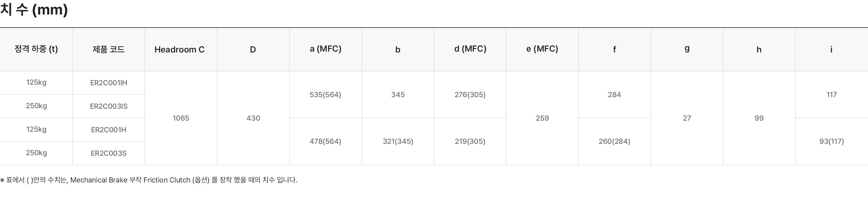The height and width of the screenshot is (203, 868).
Task: Select the D value 430 cell
Action: pyautogui.click(x=253, y=118)
